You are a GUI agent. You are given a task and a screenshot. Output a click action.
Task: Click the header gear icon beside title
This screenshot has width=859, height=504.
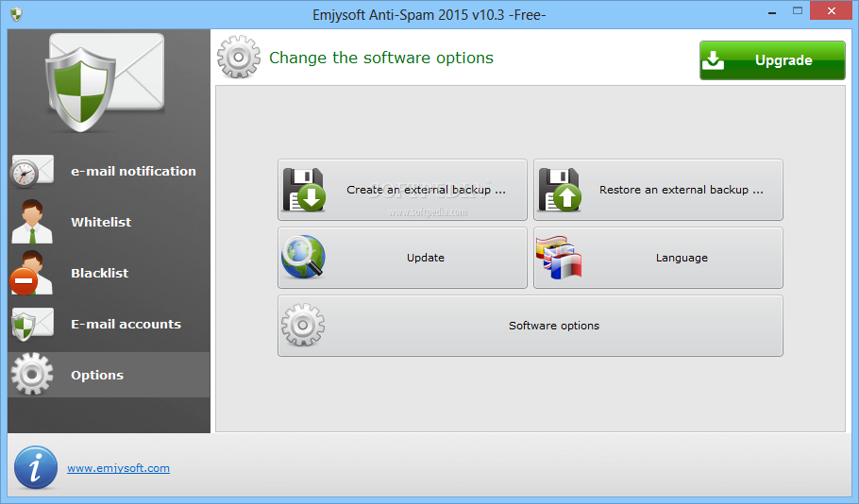pyautogui.click(x=239, y=57)
